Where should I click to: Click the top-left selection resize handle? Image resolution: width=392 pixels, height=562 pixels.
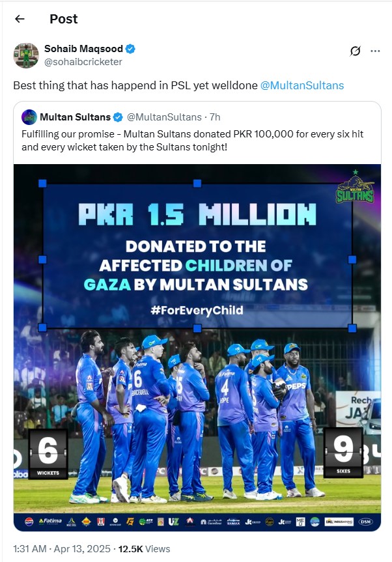pos(42,184)
